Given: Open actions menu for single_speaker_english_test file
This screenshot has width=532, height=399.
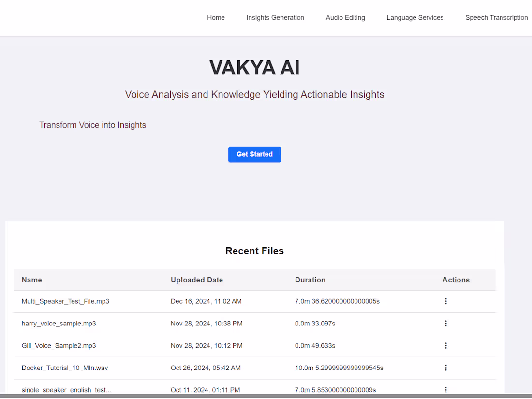Looking at the screenshot, I should coord(446,390).
